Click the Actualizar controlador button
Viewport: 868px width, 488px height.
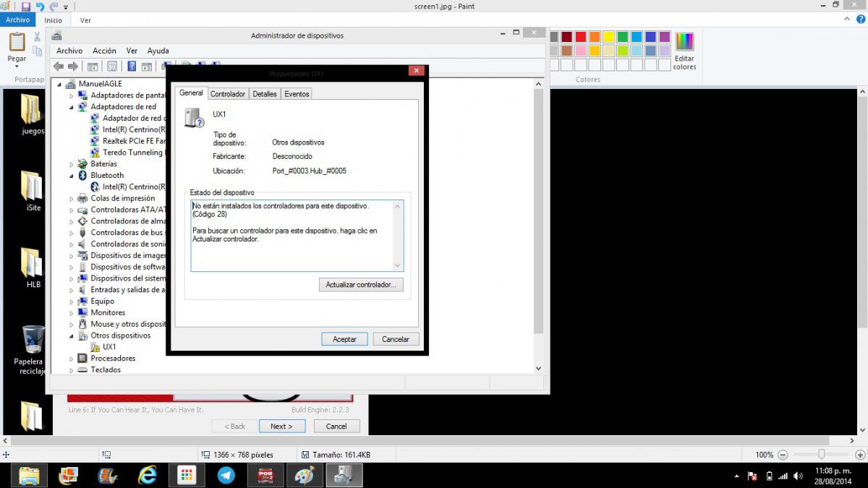361,285
